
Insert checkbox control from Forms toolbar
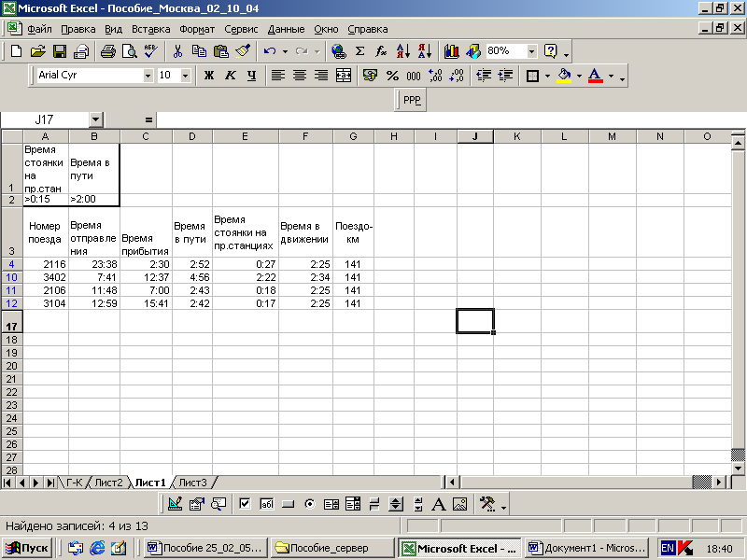245,504
